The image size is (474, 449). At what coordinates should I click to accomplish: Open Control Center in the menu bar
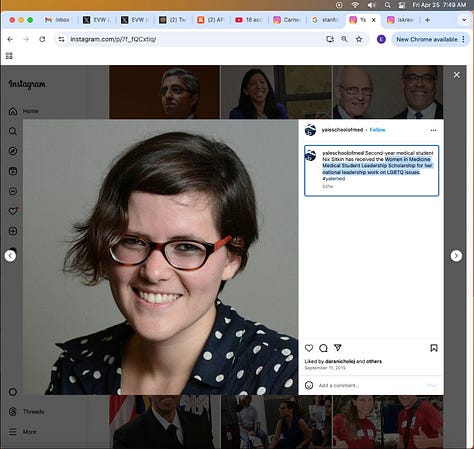pos(402,5)
